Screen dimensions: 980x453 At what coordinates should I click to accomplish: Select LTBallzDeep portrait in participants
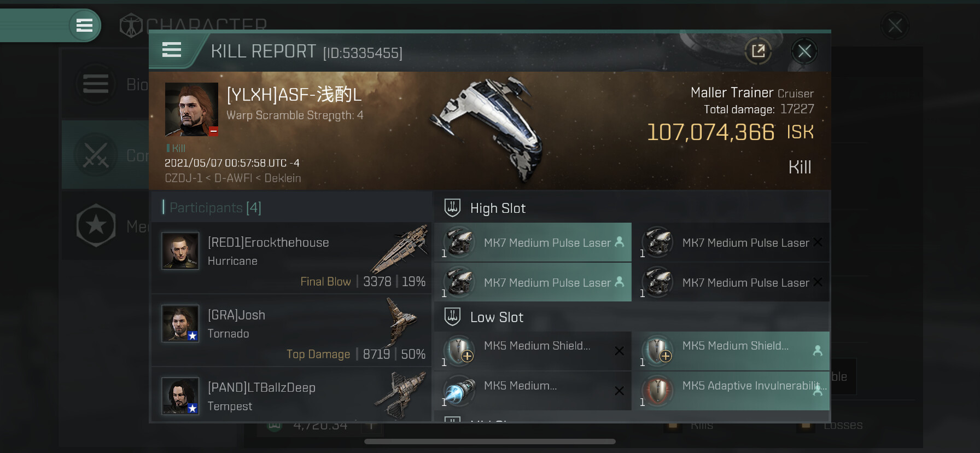pyautogui.click(x=180, y=396)
